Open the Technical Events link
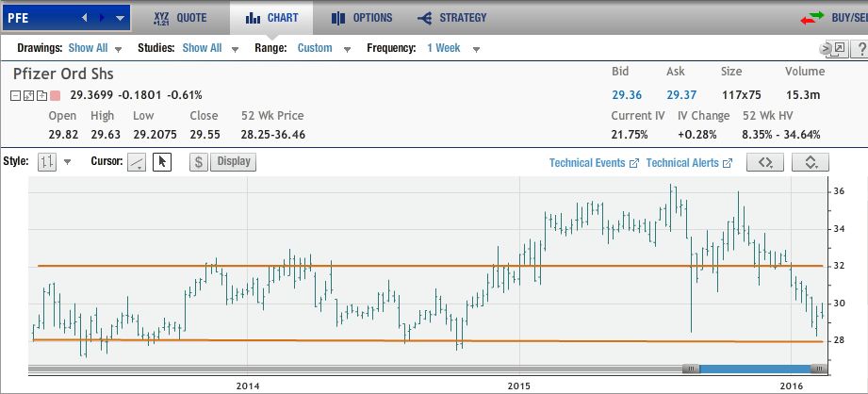 pyautogui.click(x=594, y=163)
